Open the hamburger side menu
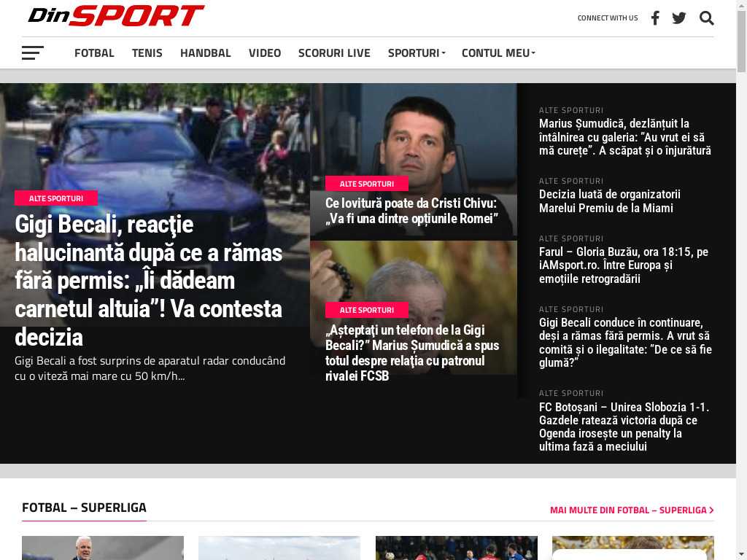747x560 pixels. [x=32, y=52]
